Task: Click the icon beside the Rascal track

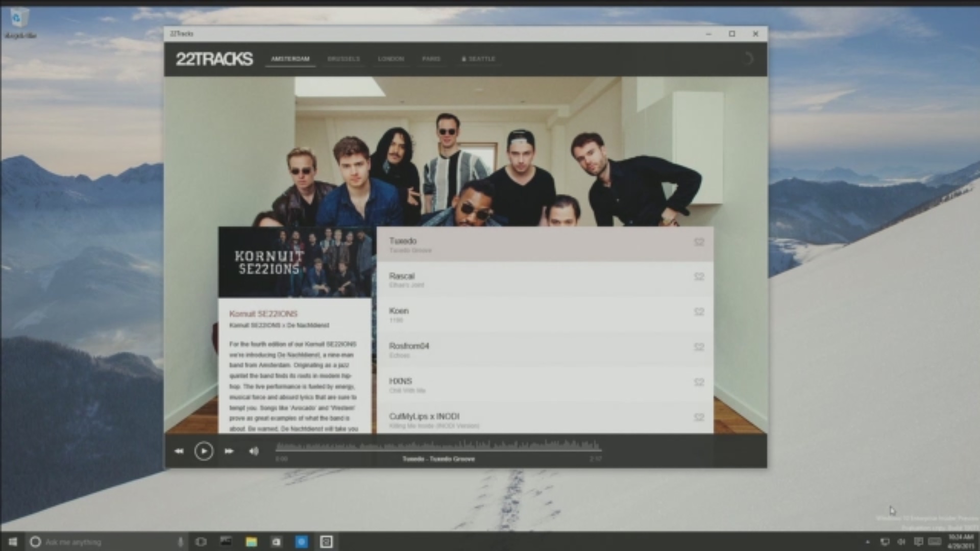Action: click(x=699, y=277)
